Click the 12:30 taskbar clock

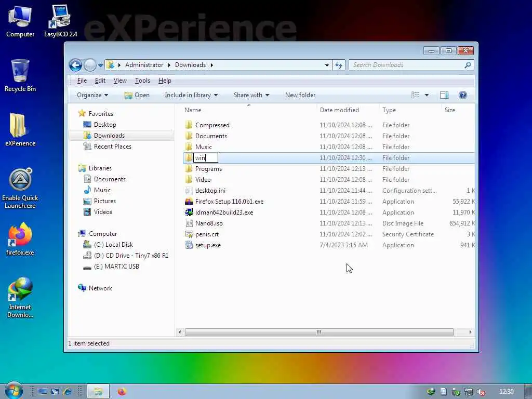pos(507,392)
